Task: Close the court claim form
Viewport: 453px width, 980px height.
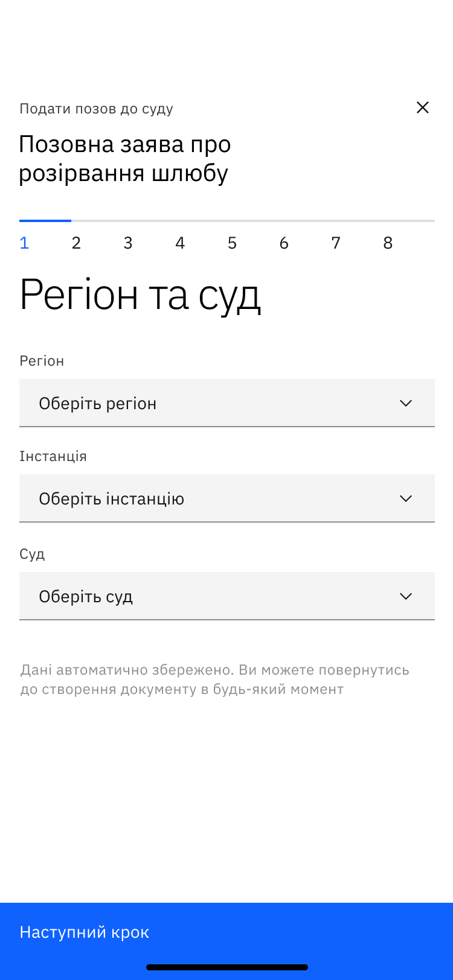Action: pos(423,108)
